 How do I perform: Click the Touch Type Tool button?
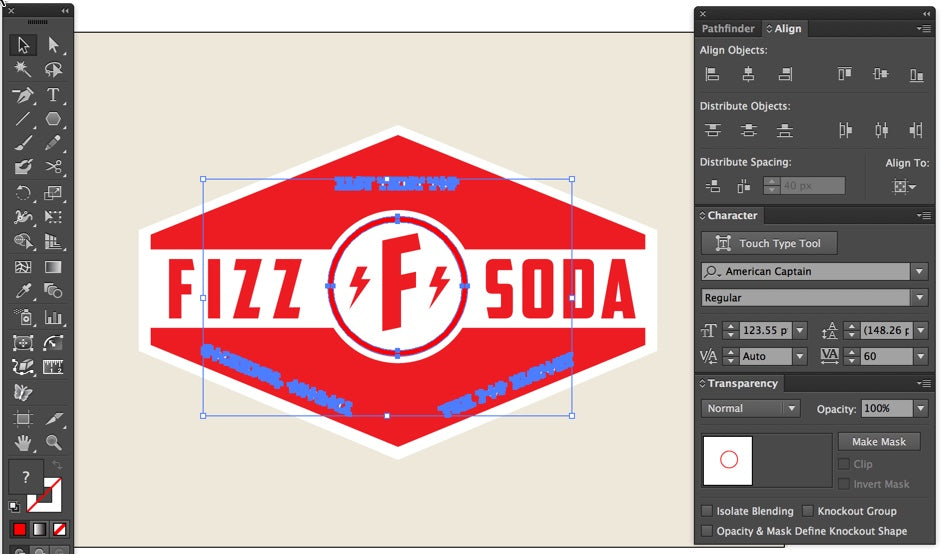click(x=768, y=243)
